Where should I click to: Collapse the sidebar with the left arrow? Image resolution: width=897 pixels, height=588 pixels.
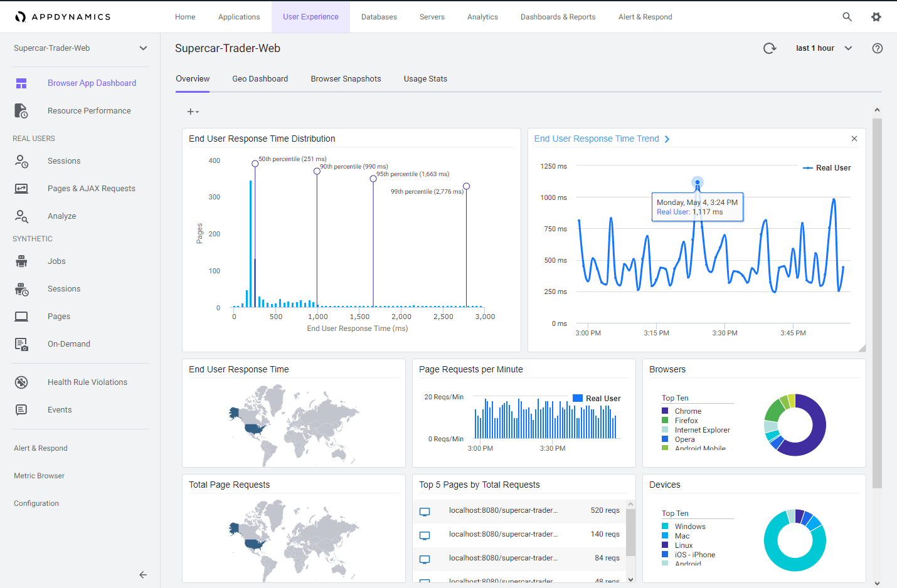pyautogui.click(x=143, y=575)
